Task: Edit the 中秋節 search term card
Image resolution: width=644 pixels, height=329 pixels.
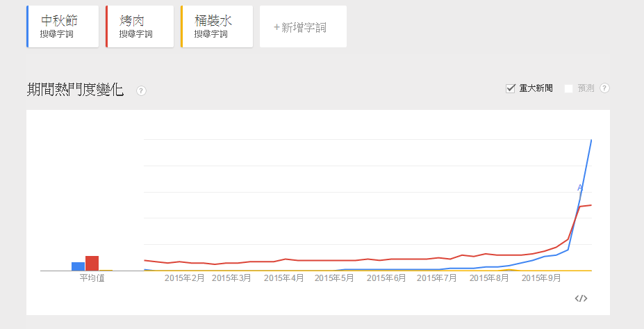Action: tap(63, 26)
